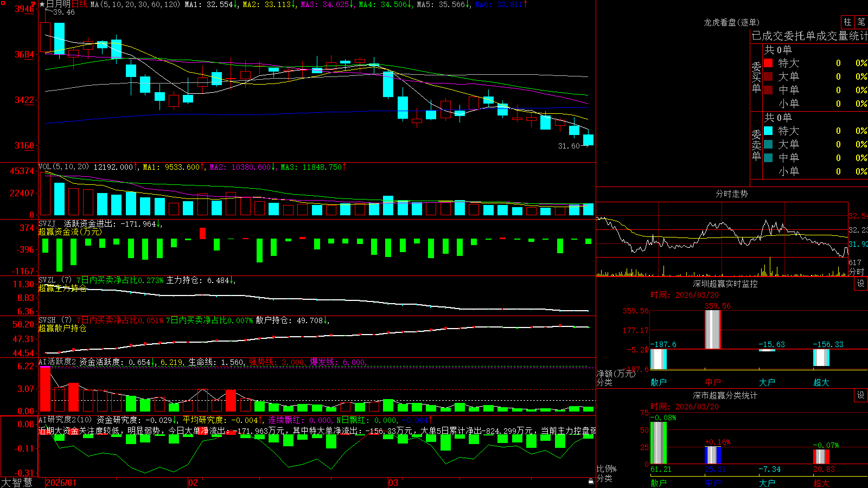
Task: Click the teal 大单 sell-order swatch
Action: tap(768, 144)
